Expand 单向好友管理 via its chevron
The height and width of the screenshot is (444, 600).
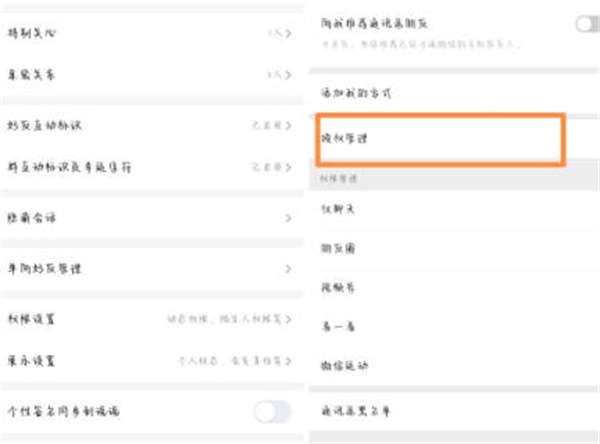pos(289,269)
